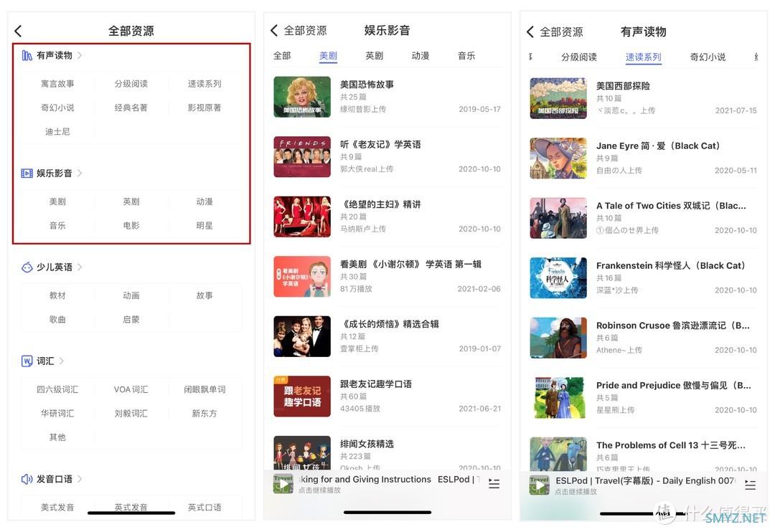Open playlist icon in 有声读物 player bar
The height and width of the screenshot is (532, 775).
click(x=751, y=485)
